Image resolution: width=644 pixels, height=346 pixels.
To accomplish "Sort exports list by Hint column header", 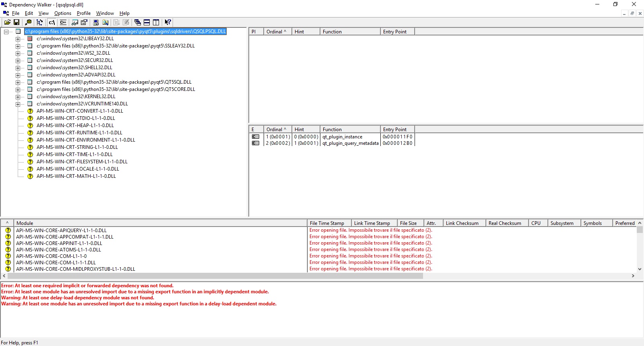I will click(306, 130).
